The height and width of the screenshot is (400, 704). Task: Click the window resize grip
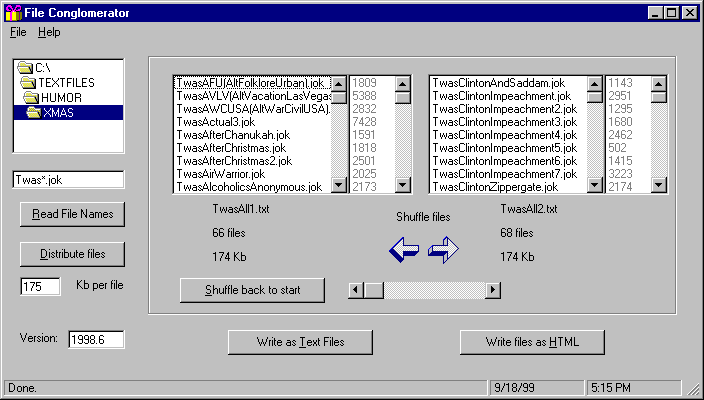(x=693, y=388)
